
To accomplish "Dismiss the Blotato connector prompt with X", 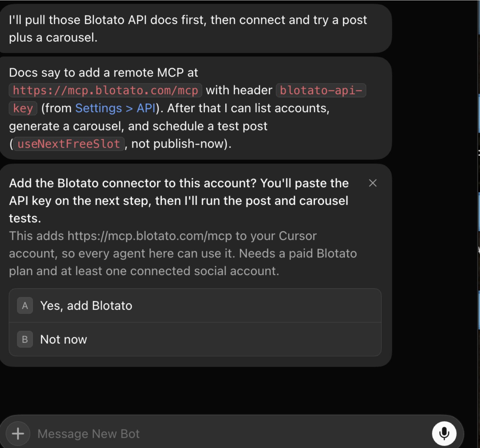I will pyautogui.click(x=372, y=183).
